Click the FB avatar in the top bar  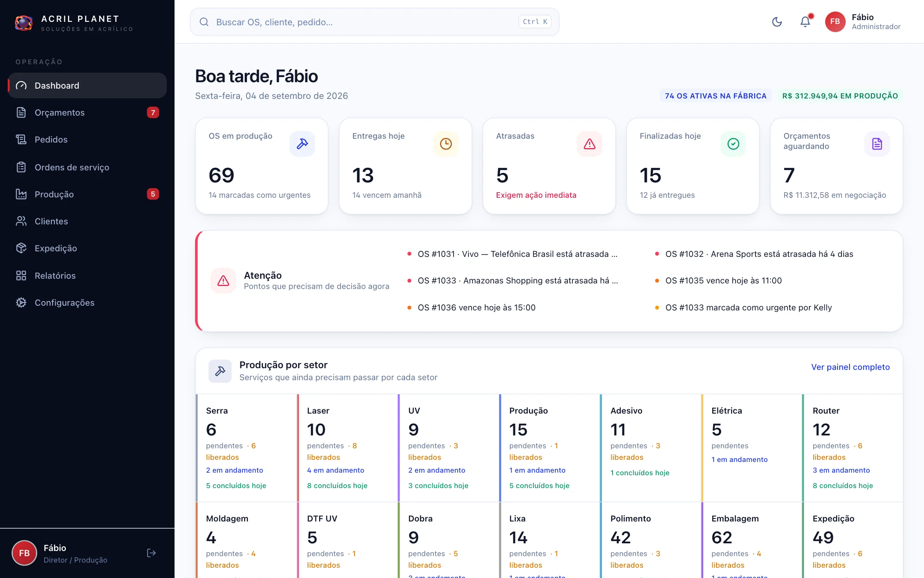(835, 22)
